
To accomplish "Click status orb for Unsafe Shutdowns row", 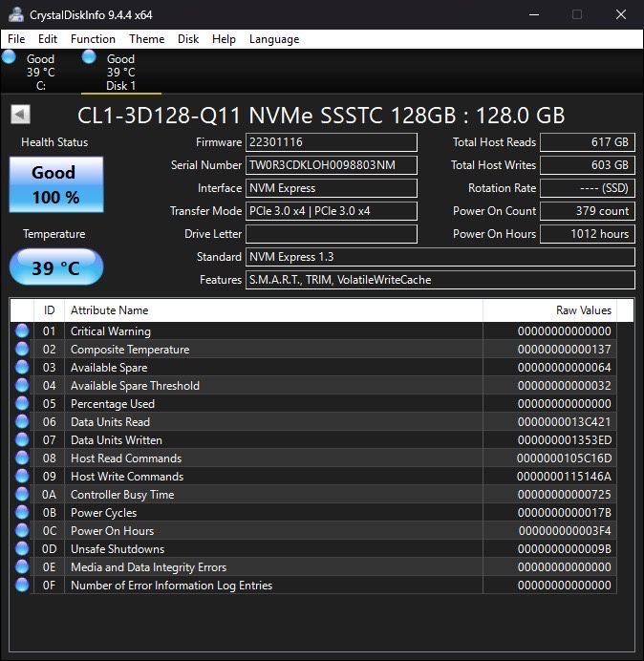I will click(22, 548).
